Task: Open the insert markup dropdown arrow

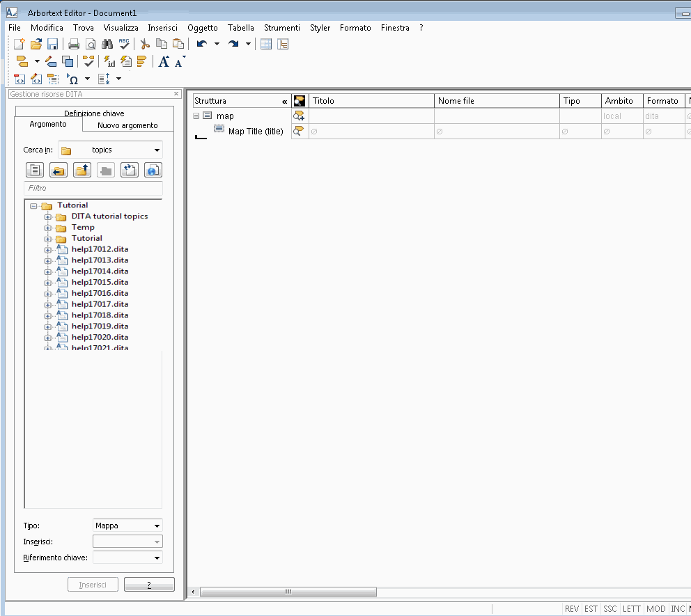Action: [x=37, y=61]
